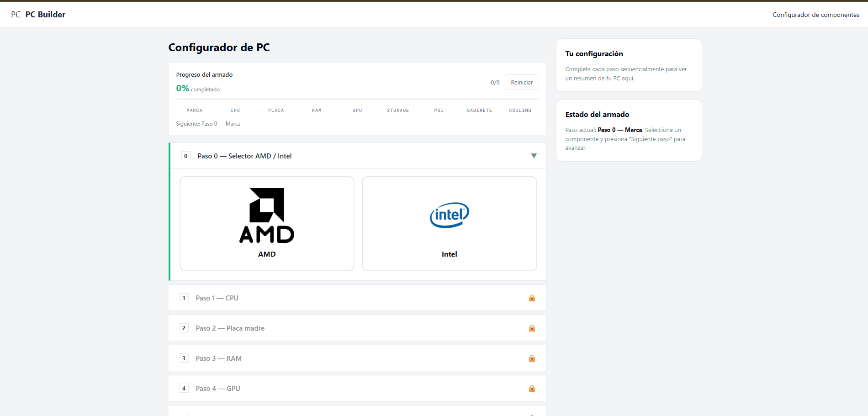Click the Siguiente: Paso 0 — Marca text
Screen dimensions: 868x416
[208, 124]
